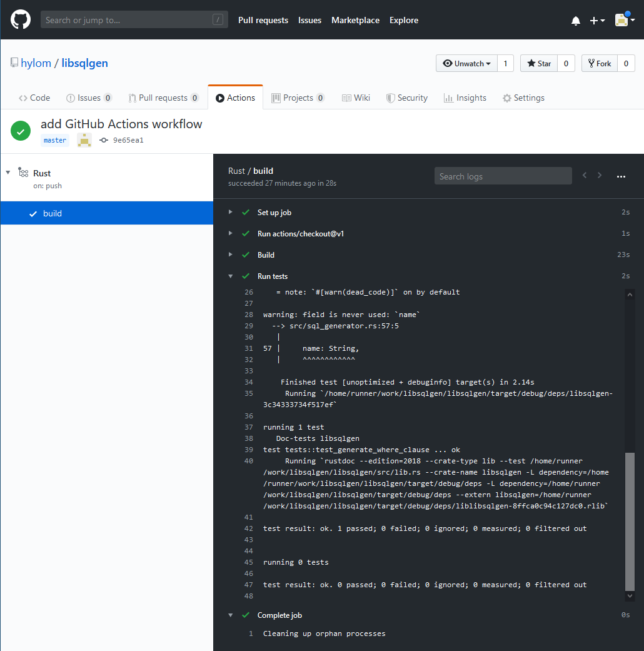Click the Run tests step title
This screenshot has width=644, height=651.
pyautogui.click(x=273, y=276)
